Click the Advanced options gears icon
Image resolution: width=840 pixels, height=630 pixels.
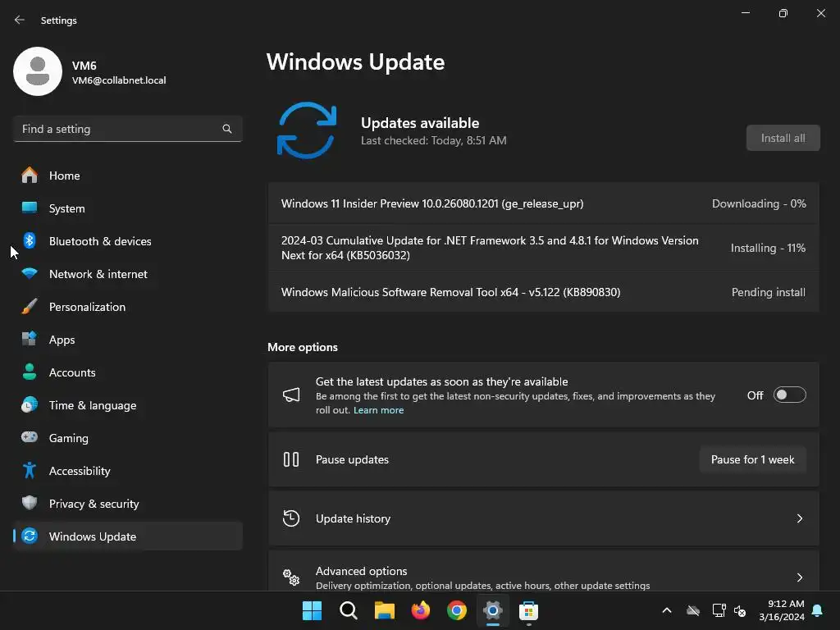pos(291,577)
